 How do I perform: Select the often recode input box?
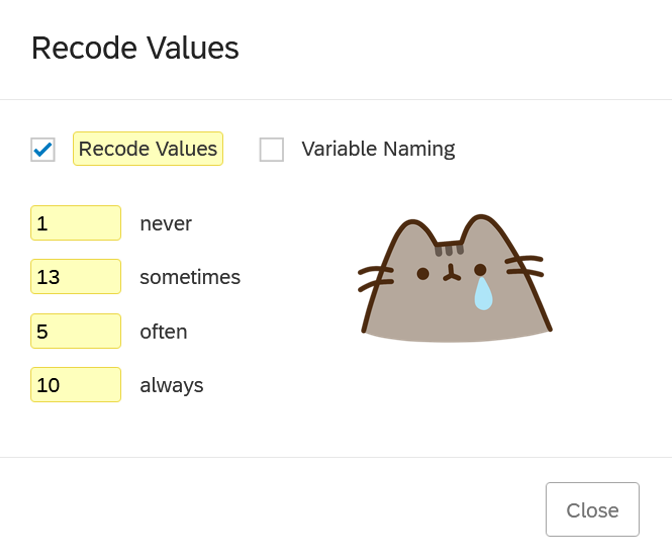pyautogui.click(x=76, y=331)
